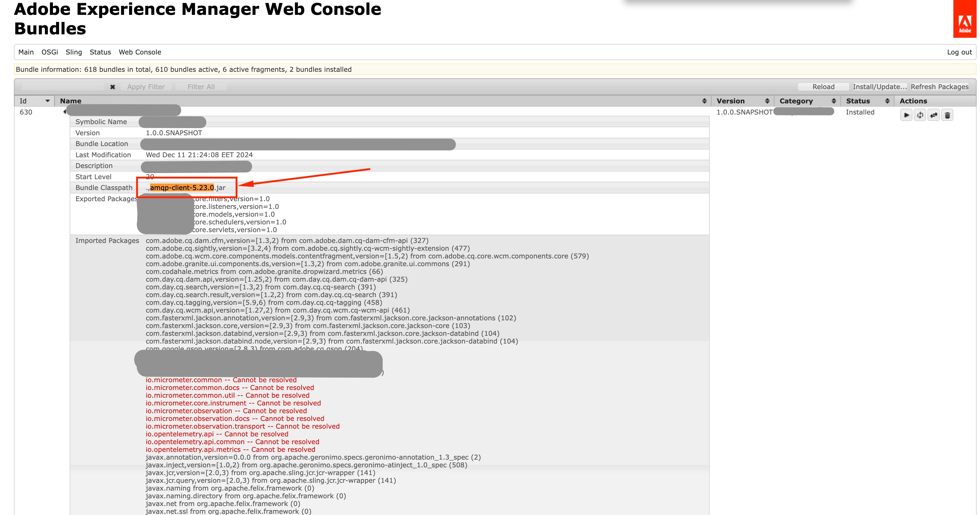
Task: Open the Status menu
Action: point(100,52)
